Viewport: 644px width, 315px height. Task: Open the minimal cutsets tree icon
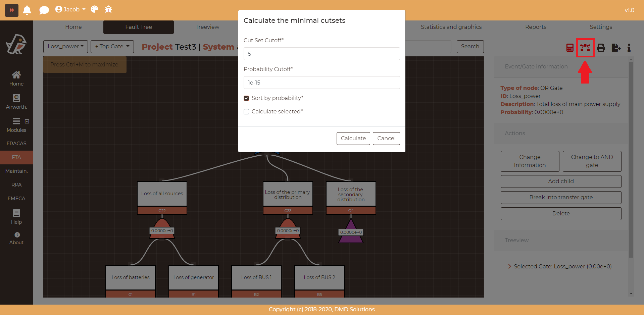(585, 48)
